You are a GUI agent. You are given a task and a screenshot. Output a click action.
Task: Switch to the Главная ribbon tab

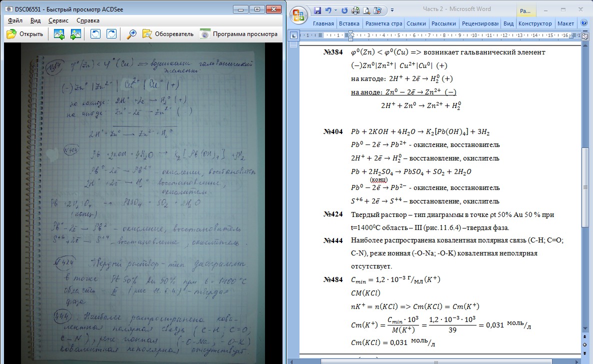point(323,23)
